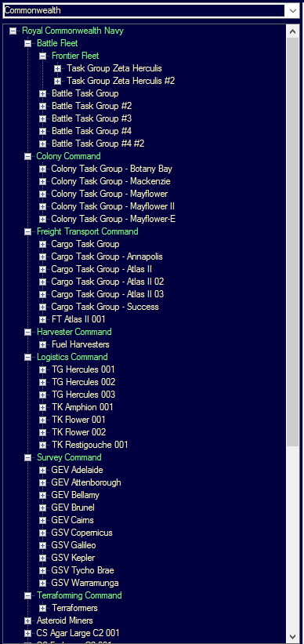The height and width of the screenshot is (644, 304).
Task: Click the scrollbar down arrow
Action: coord(292,636)
